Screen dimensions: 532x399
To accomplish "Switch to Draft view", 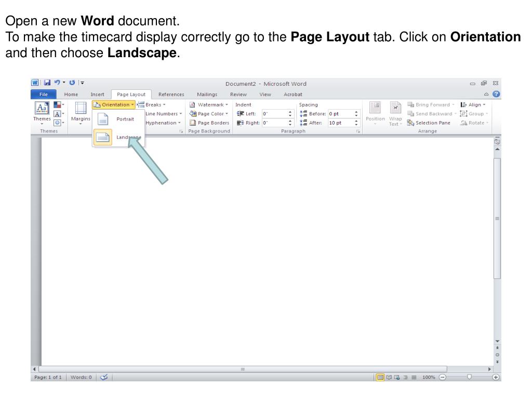I will [x=414, y=377].
